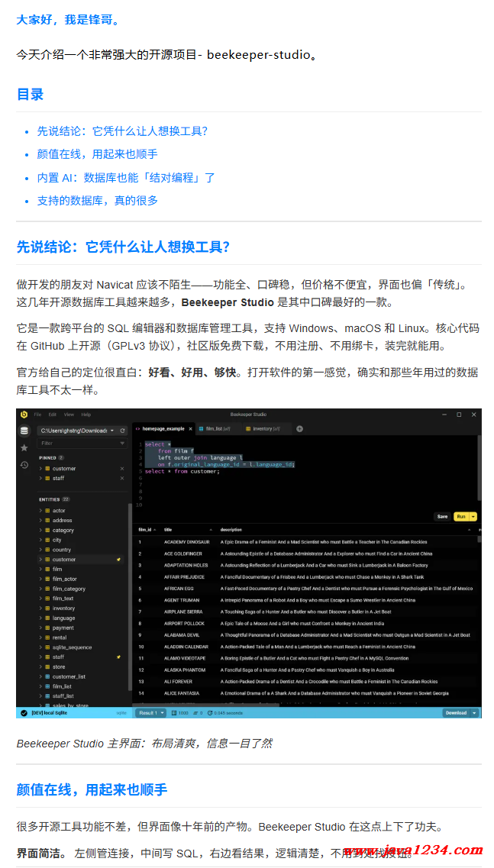494x868 pixels.
Task: Click the [DEV] local Sqlite connection label
Action: coord(50,713)
